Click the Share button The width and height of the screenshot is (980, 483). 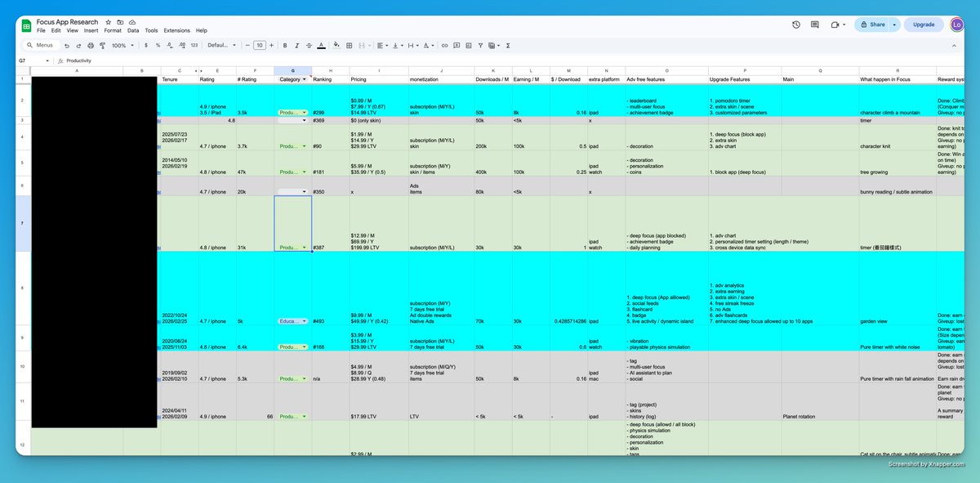point(872,25)
